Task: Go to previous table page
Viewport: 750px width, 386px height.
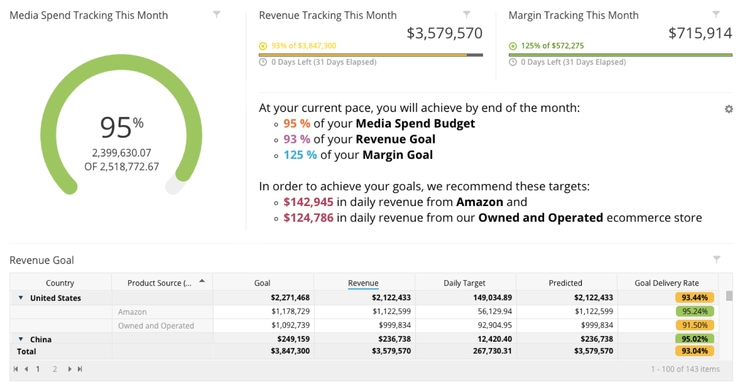Action: tap(26, 369)
